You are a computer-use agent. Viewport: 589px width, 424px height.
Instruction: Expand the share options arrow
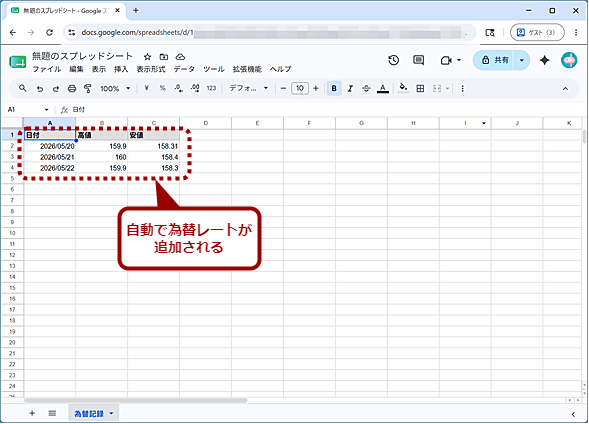click(x=522, y=60)
